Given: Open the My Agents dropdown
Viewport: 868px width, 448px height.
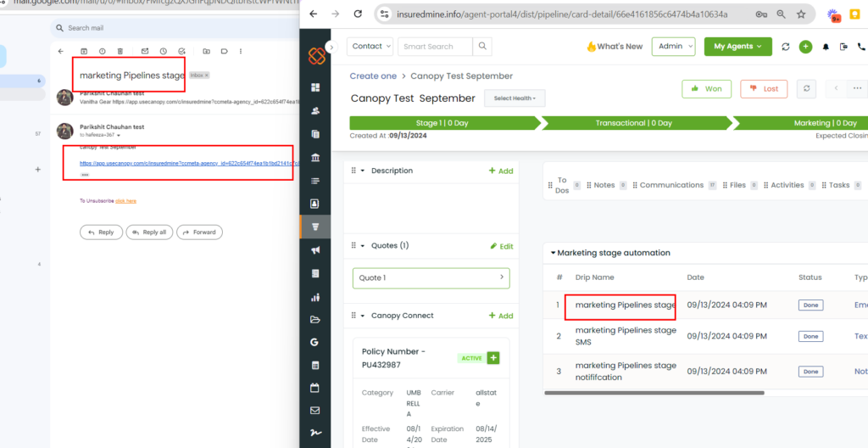Looking at the screenshot, I should (x=738, y=47).
